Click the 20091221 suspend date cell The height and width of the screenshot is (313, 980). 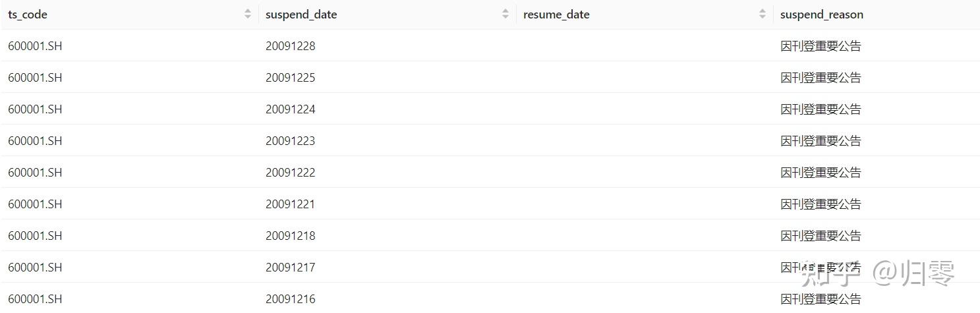pyautogui.click(x=291, y=204)
